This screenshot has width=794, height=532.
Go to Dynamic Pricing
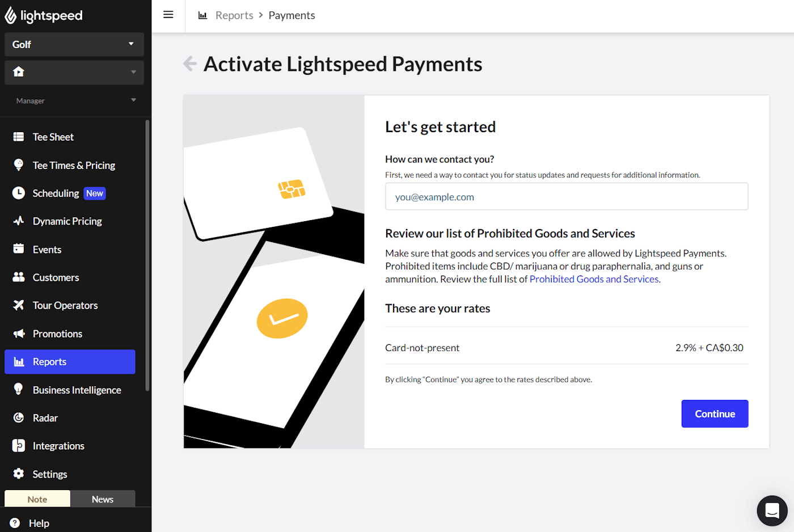point(70,221)
